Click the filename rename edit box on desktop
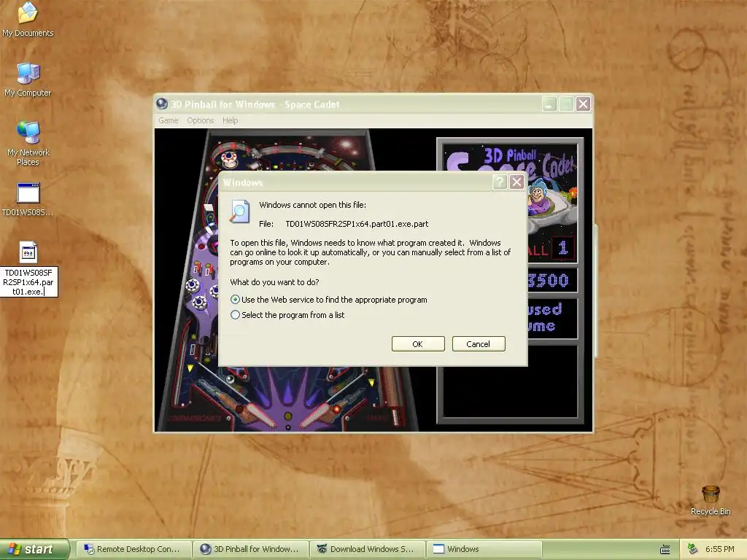This screenshot has height=560, width=747. pyautogui.click(x=28, y=282)
